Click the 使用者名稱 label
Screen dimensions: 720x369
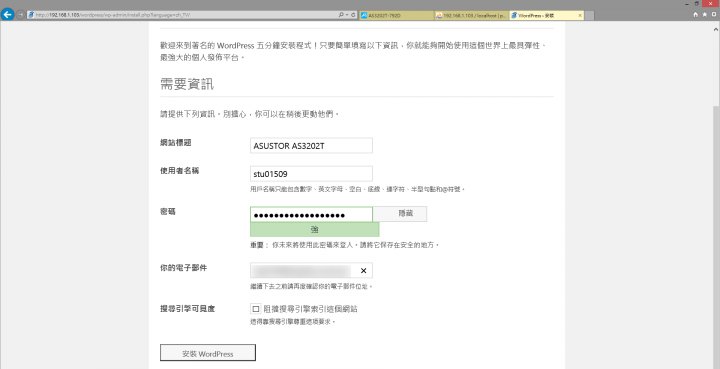pos(180,171)
